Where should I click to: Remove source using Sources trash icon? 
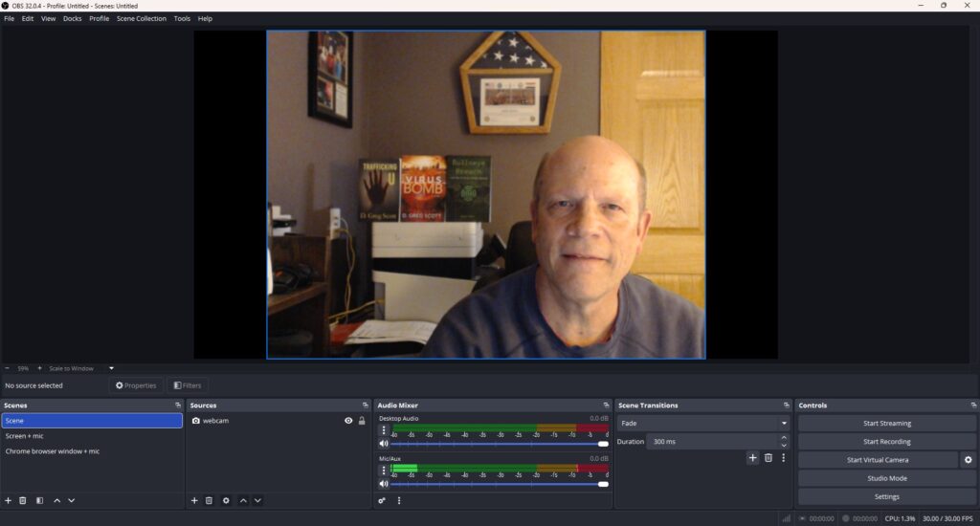click(x=209, y=500)
